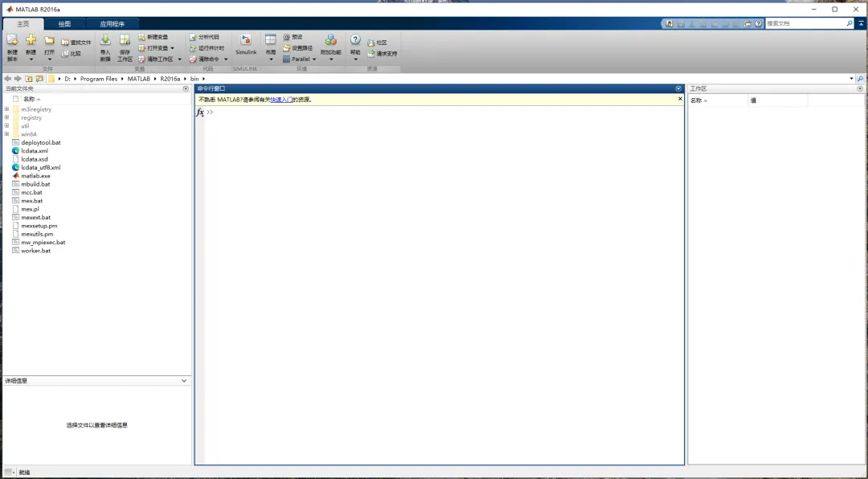Dismiss the getting started banner
This screenshot has width=868, height=479.
point(681,99)
